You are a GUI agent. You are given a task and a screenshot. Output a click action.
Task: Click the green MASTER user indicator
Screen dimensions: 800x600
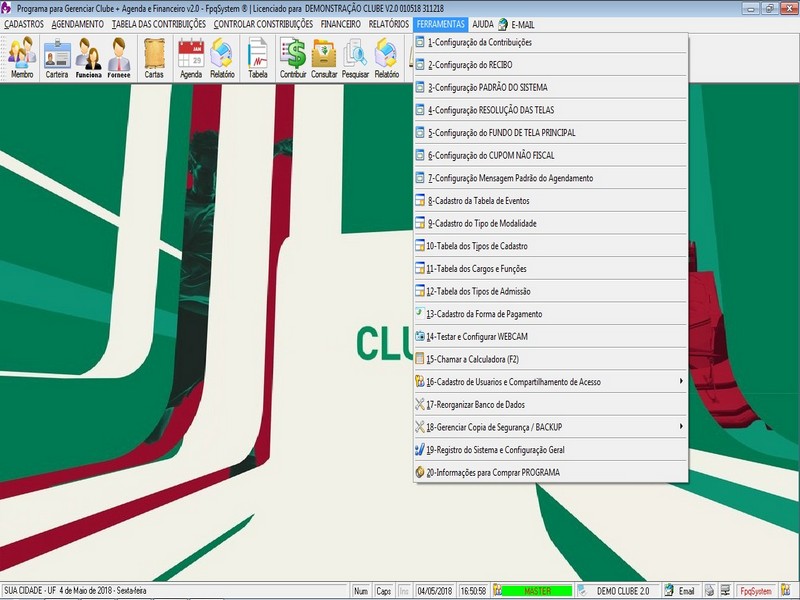pos(537,591)
